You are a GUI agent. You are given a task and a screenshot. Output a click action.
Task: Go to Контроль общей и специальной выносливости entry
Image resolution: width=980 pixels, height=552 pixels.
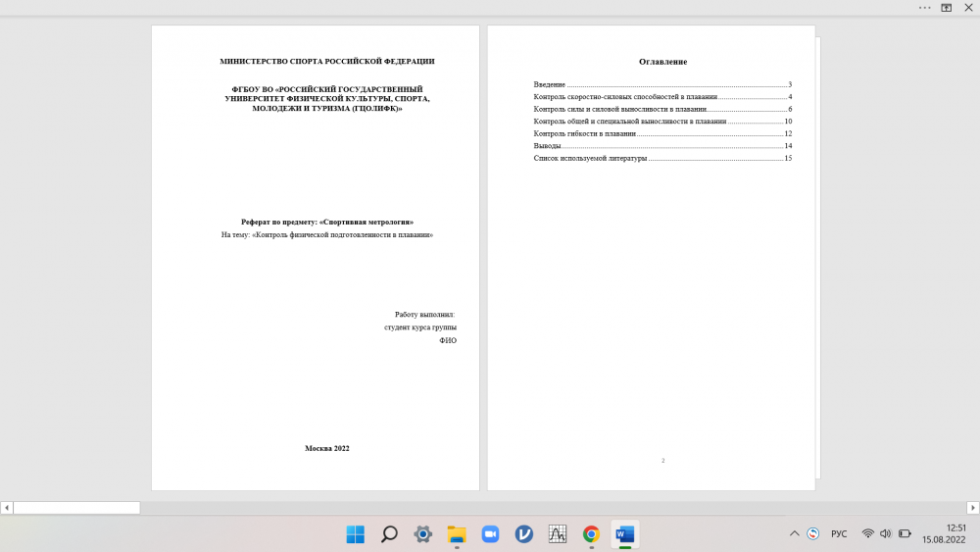662,122
